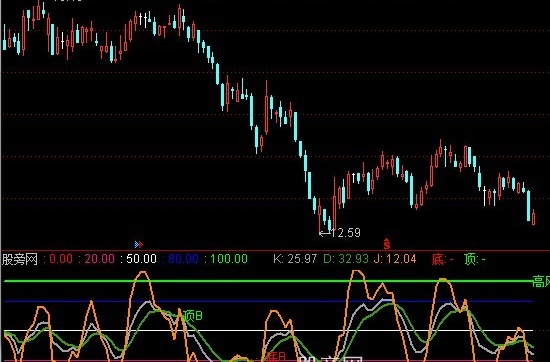550x362 pixels.
Task: Click the D: 32.93 readout
Action: (346, 259)
